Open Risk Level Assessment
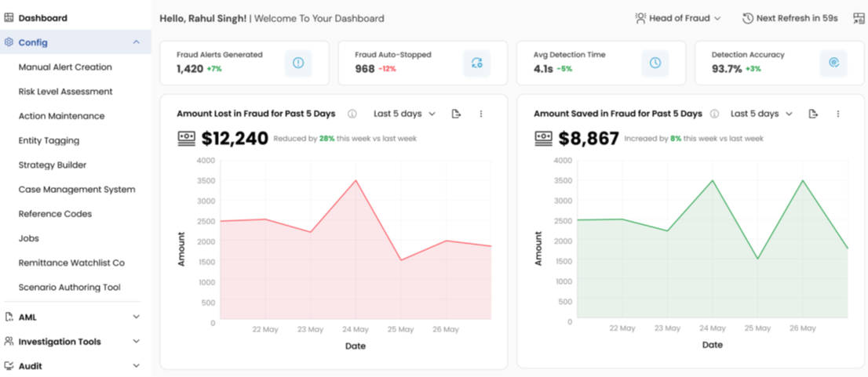Viewport: 868px width, 377px height. point(65,91)
